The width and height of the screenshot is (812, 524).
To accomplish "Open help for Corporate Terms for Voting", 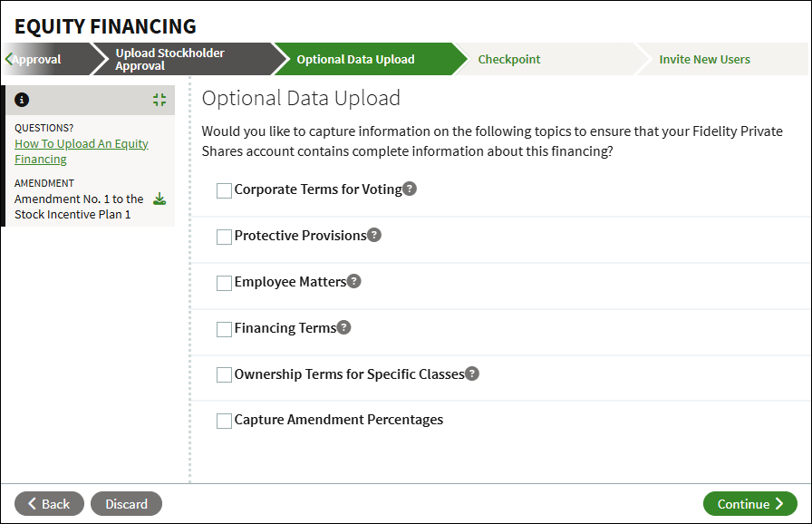I will [410, 189].
